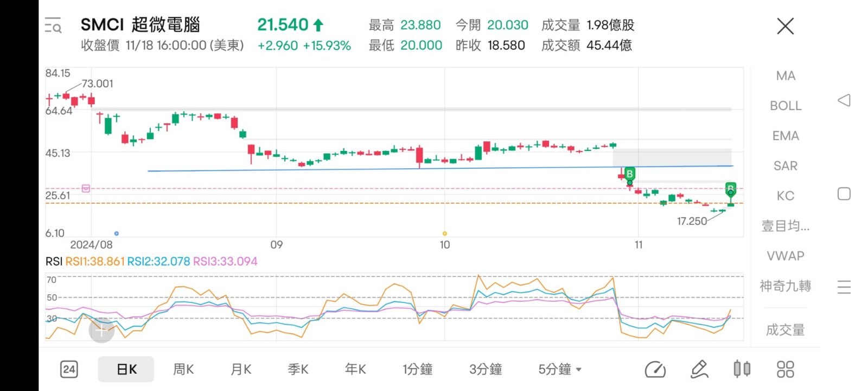Enable the MA indicator
This screenshot has height=391, width=868.
point(786,76)
